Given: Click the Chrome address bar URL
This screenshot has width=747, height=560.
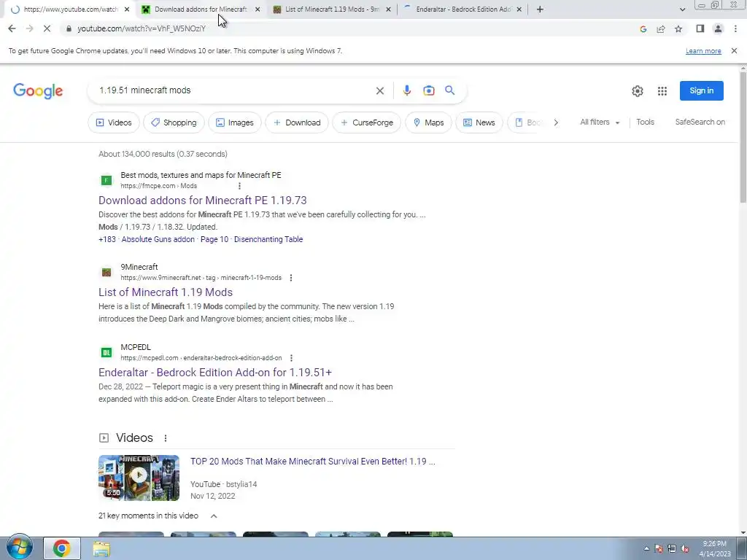Looking at the screenshot, I should click(x=142, y=29).
